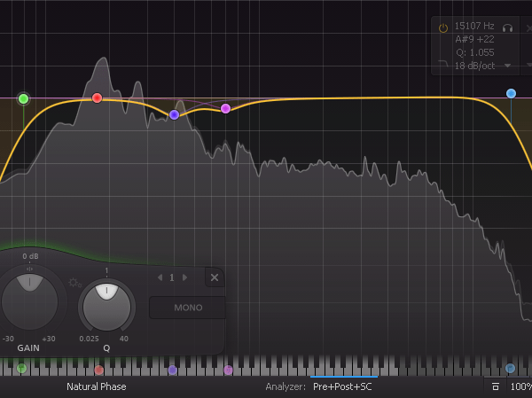Viewport: 532px width, 398px height.
Task: Select the green EQ band node
Action: pos(24,98)
